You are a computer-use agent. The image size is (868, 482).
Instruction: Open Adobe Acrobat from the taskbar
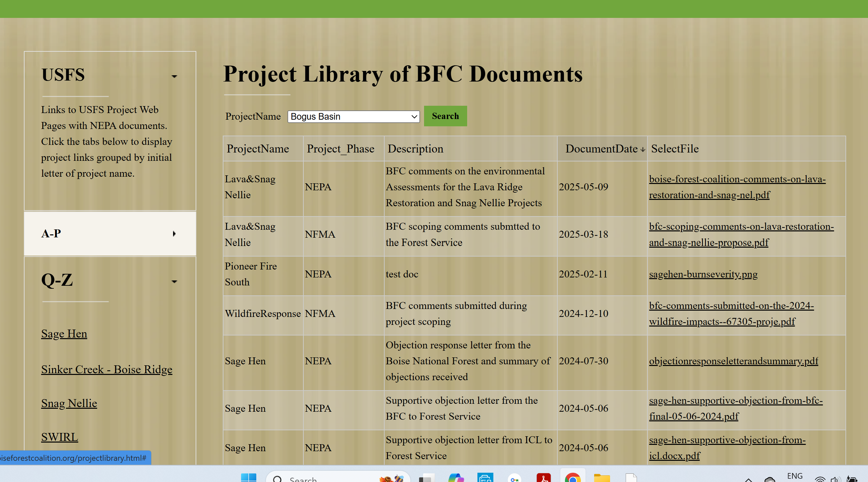pyautogui.click(x=543, y=478)
